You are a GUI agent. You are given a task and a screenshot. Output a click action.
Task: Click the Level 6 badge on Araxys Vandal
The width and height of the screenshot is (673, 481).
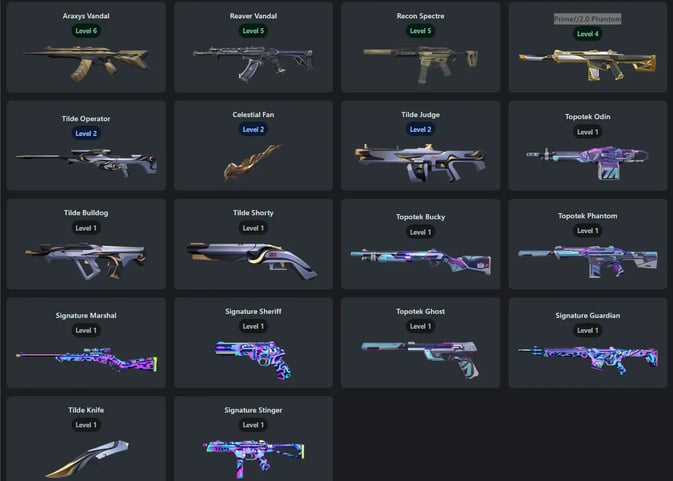pos(86,31)
